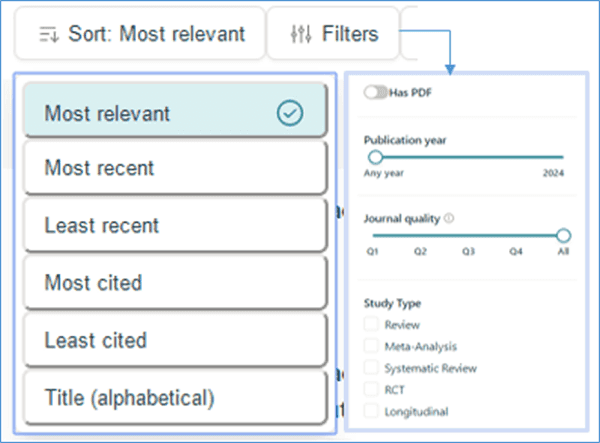
Task: Open the Filters panel button
Action: (333, 34)
